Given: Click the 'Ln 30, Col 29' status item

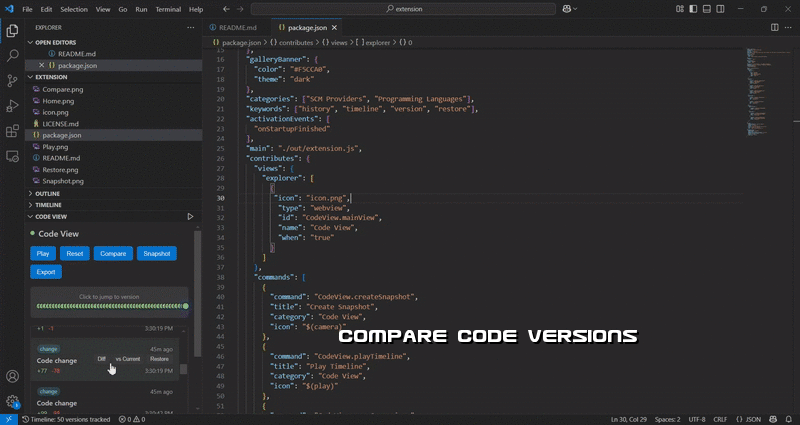Looking at the screenshot, I should (x=629, y=419).
